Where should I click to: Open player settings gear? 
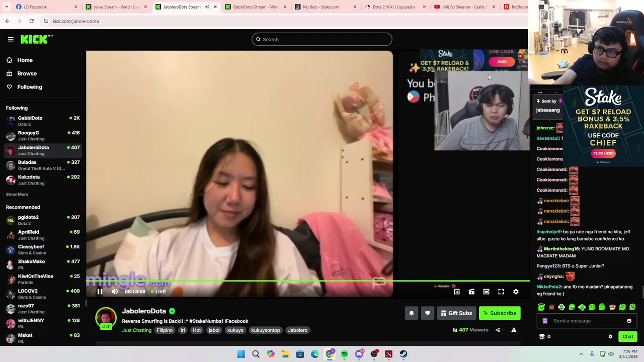pos(516,292)
